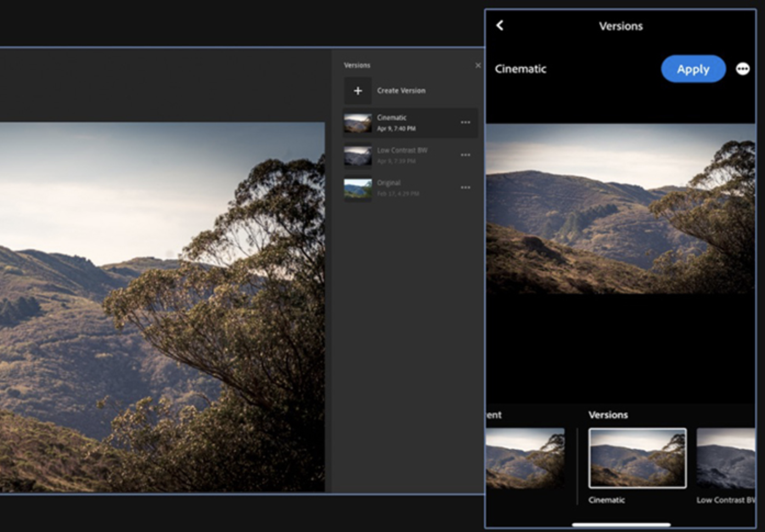The height and width of the screenshot is (532, 765).
Task: Click the plus icon to create version
Action: click(x=358, y=90)
